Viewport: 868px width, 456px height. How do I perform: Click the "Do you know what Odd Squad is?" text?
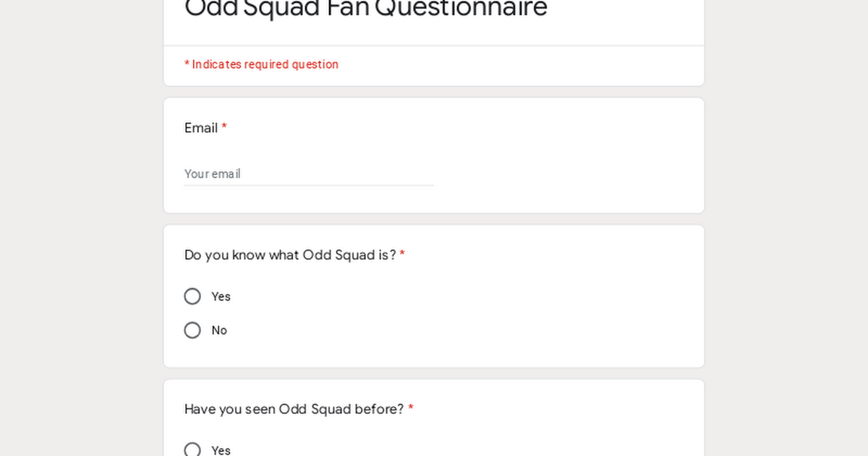[x=290, y=255]
